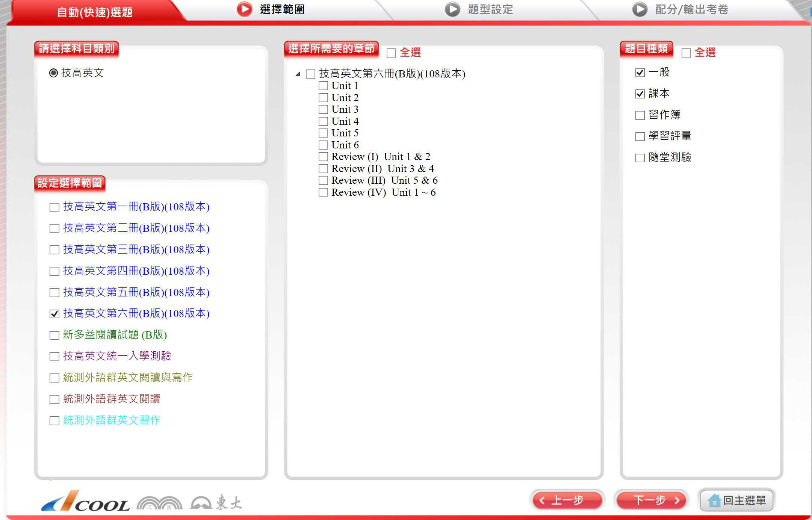
Task: Click the 上一步 button
Action: (567, 500)
